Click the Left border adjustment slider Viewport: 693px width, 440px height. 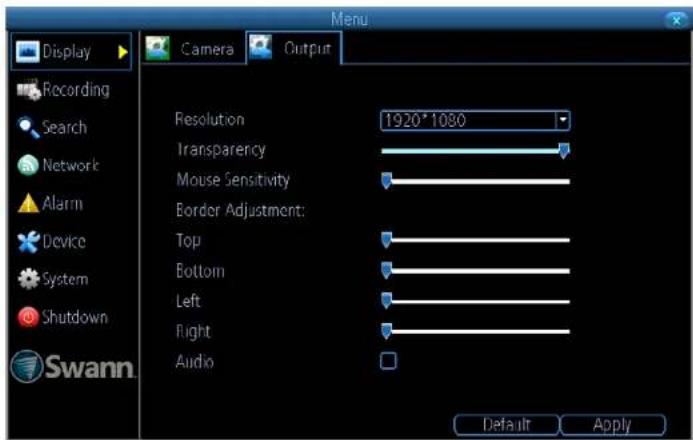coord(476,302)
